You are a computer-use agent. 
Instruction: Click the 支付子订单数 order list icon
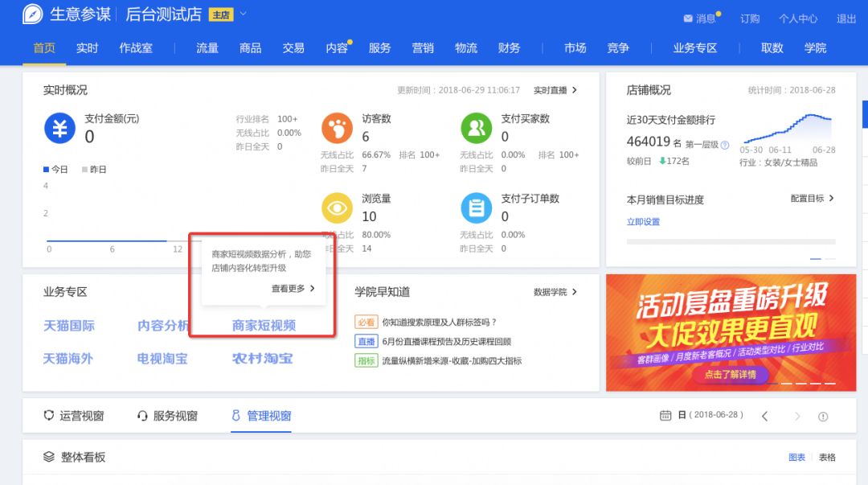477,208
